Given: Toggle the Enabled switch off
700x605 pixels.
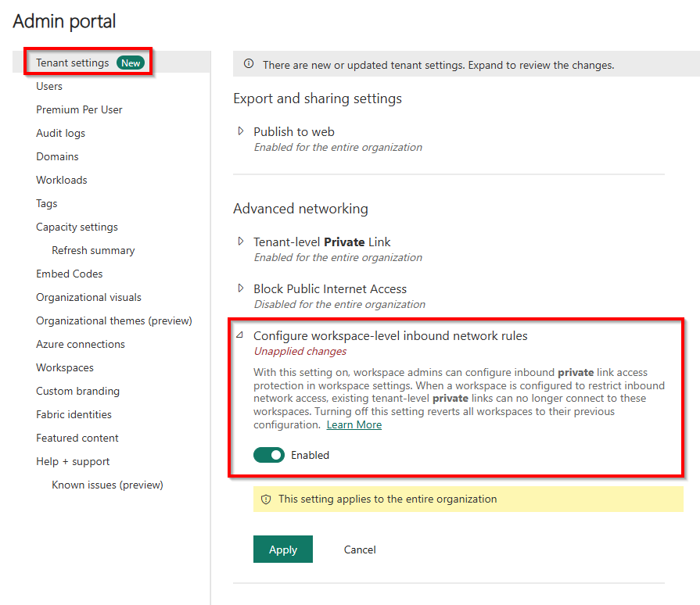Looking at the screenshot, I should [269, 455].
